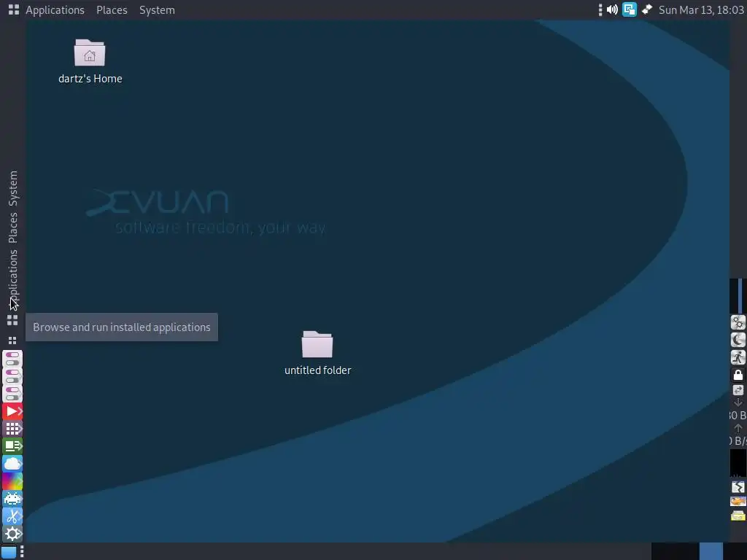Image resolution: width=747 pixels, height=560 pixels.
Task: Open the Places menu in the top panel
Action: coord(112,10)
